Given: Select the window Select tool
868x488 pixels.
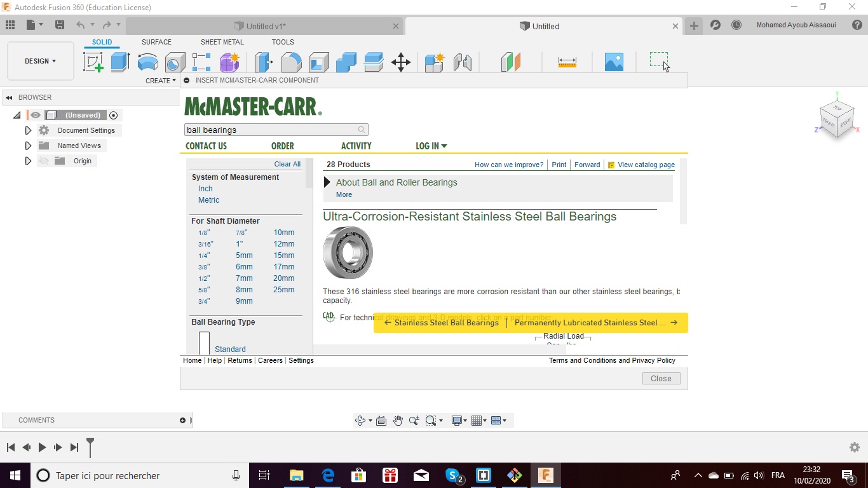Looking at the screenshot, I should click(659, 61).
